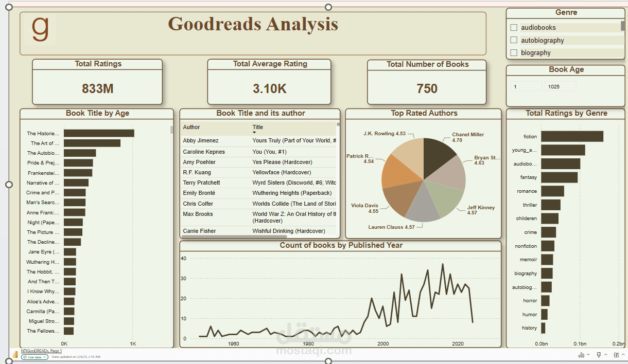Select 'The Hobbit, ...' bar in age chart
The image size is (628, 364).
tap(70, 271)
